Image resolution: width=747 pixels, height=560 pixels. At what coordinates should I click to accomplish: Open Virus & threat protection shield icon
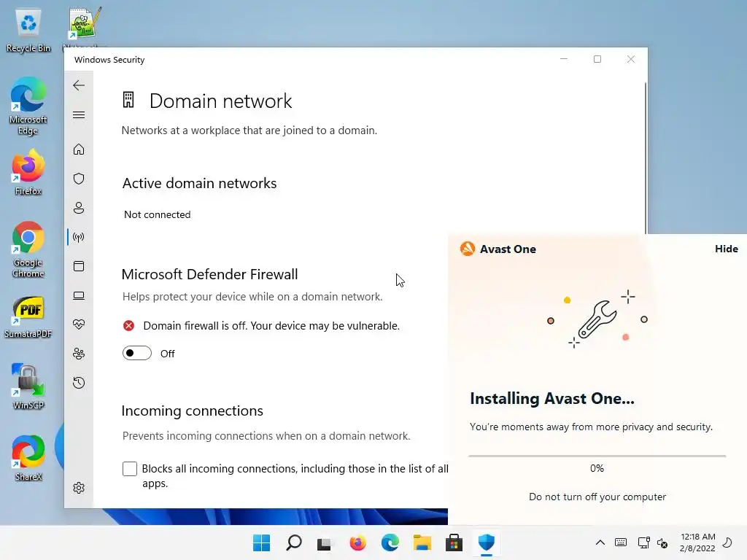click(x=79, y=179)
